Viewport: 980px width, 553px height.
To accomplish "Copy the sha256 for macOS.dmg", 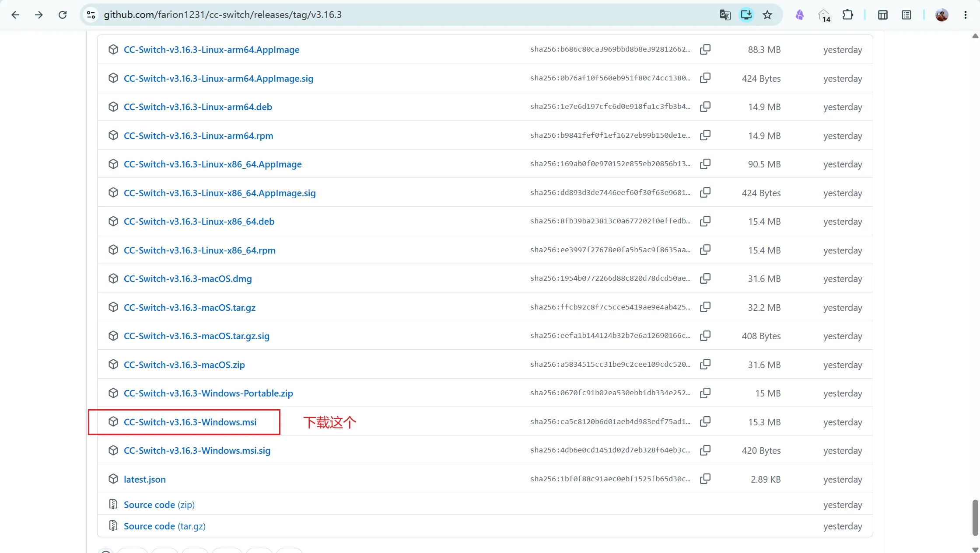I will click(x=705, y=278).
